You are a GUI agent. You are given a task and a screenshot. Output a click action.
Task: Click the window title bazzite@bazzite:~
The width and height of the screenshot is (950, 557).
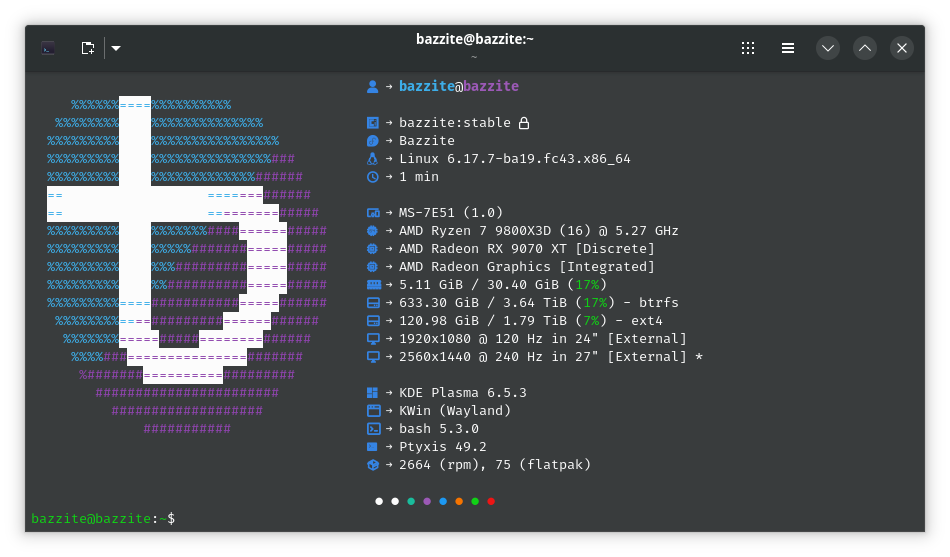[474, 39]
